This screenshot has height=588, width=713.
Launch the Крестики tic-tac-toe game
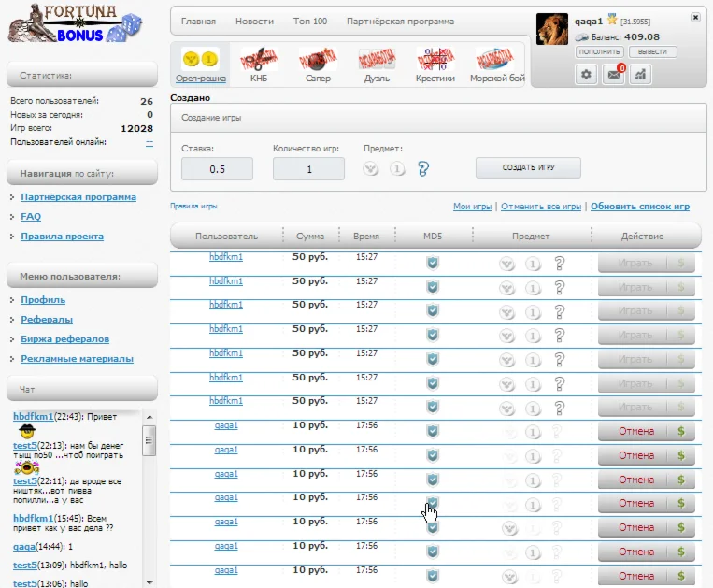coord(435,62)
